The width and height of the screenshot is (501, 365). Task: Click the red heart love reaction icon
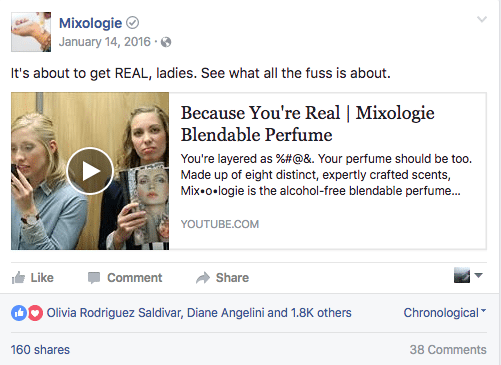pos(35,313)
